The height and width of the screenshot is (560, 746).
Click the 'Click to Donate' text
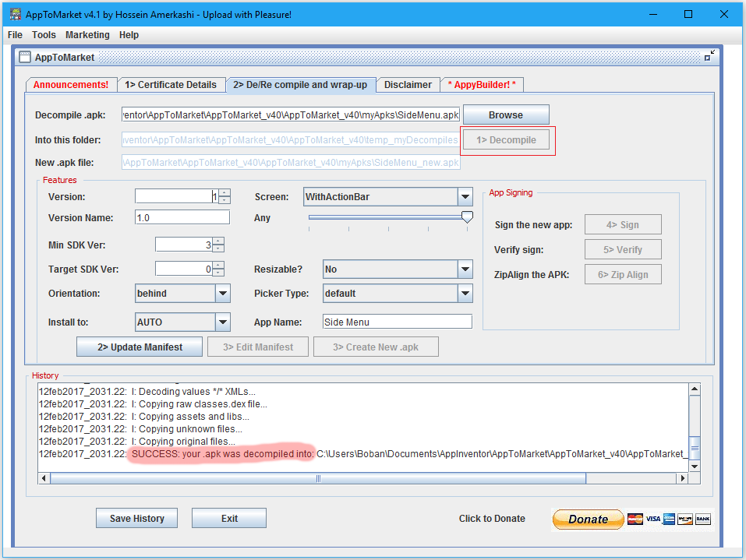pyautogui.click(x=492, y=518)
